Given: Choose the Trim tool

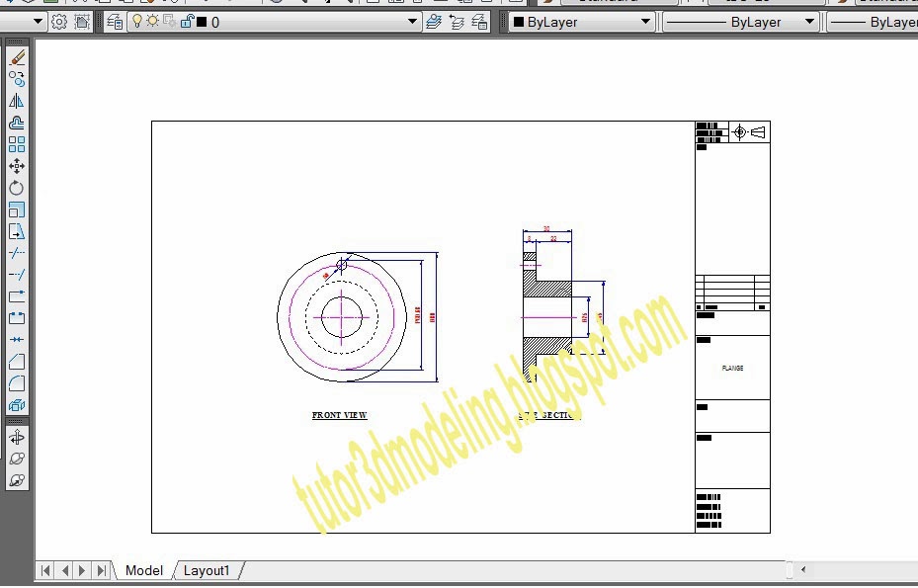Looking at the screenshot, I should click(17, 253).
